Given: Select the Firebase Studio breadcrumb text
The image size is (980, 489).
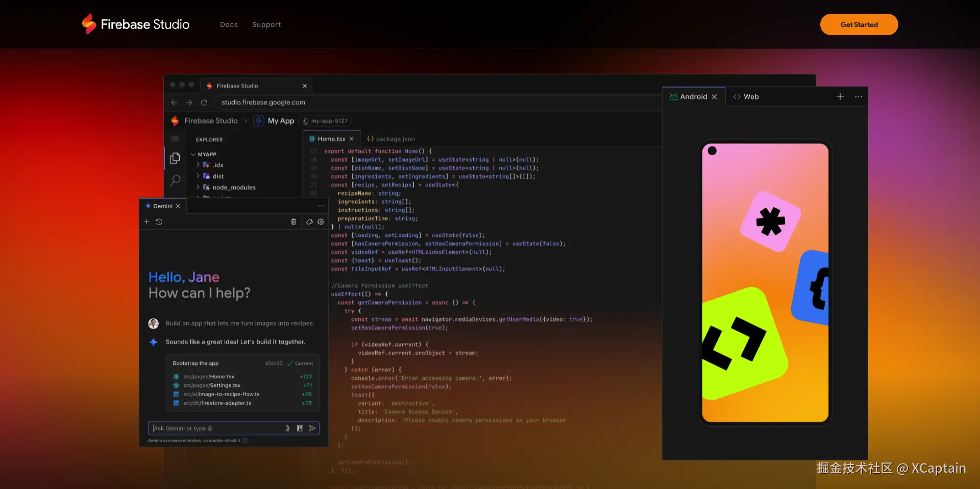Looking at the screenshot, I should point(211,121).
